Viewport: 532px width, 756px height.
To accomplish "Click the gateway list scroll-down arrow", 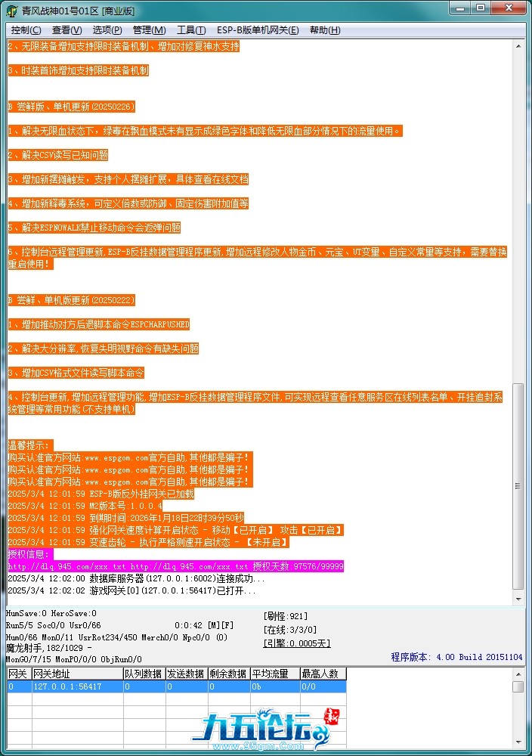I will click(x=518, y=742).
